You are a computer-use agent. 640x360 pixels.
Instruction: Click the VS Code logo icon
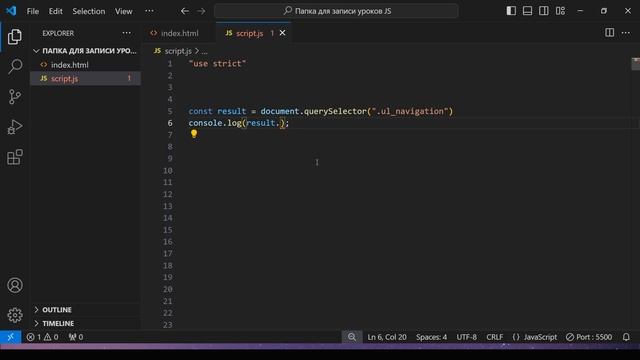coord(11,11)
